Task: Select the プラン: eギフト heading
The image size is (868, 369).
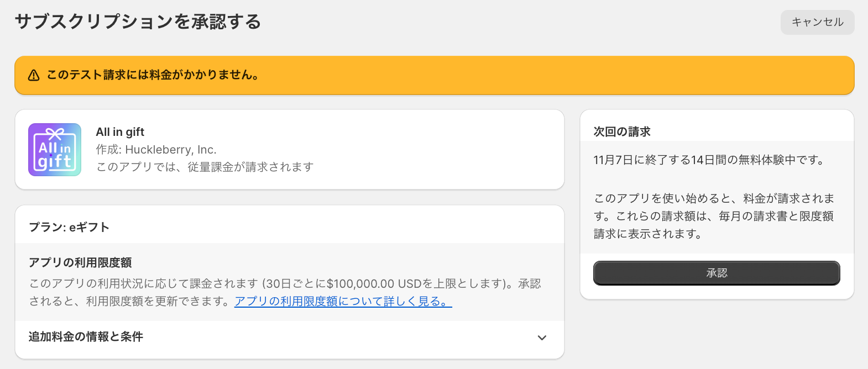Action: 69,228
